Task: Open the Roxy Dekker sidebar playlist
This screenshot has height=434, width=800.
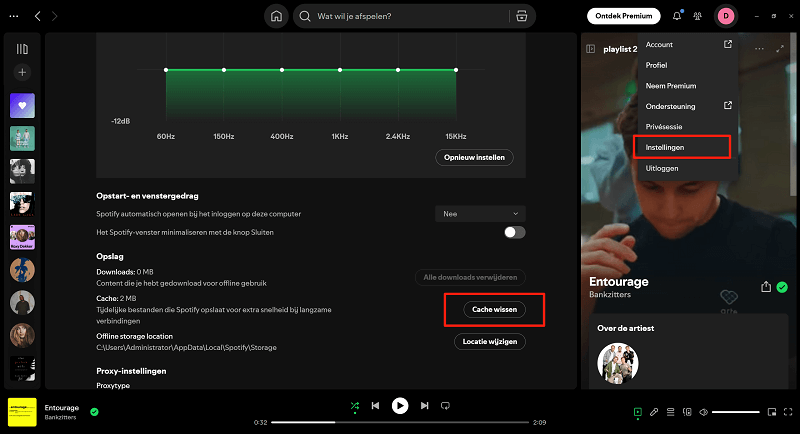Action: pos(22,237)
